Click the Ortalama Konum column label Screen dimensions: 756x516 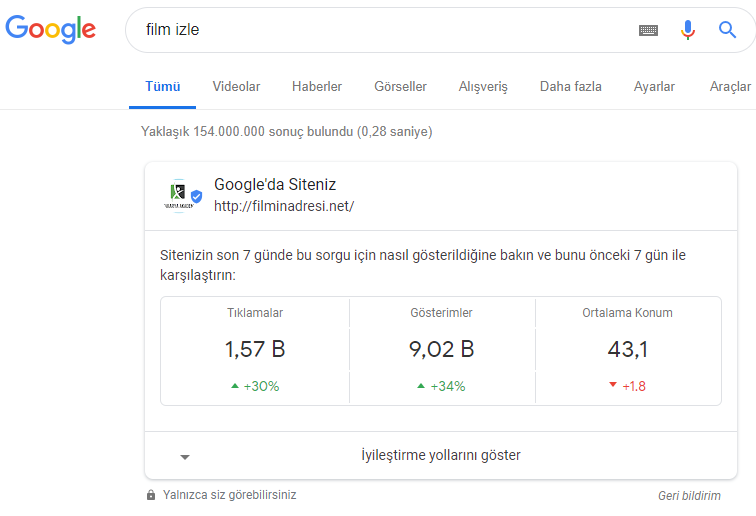tap(627, 313)
